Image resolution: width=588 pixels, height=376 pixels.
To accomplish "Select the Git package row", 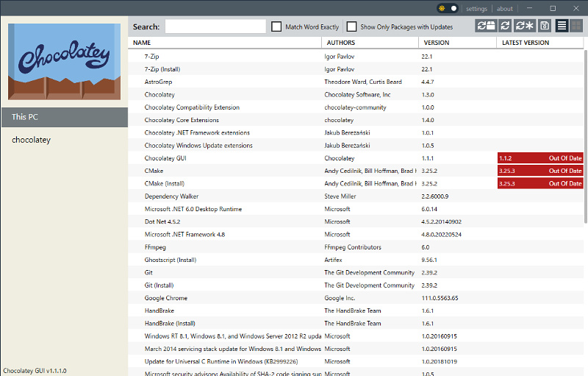I will (x=356, y=272).
